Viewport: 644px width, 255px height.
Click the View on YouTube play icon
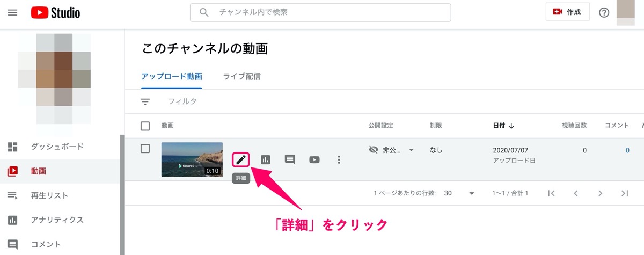coord(314,159)
